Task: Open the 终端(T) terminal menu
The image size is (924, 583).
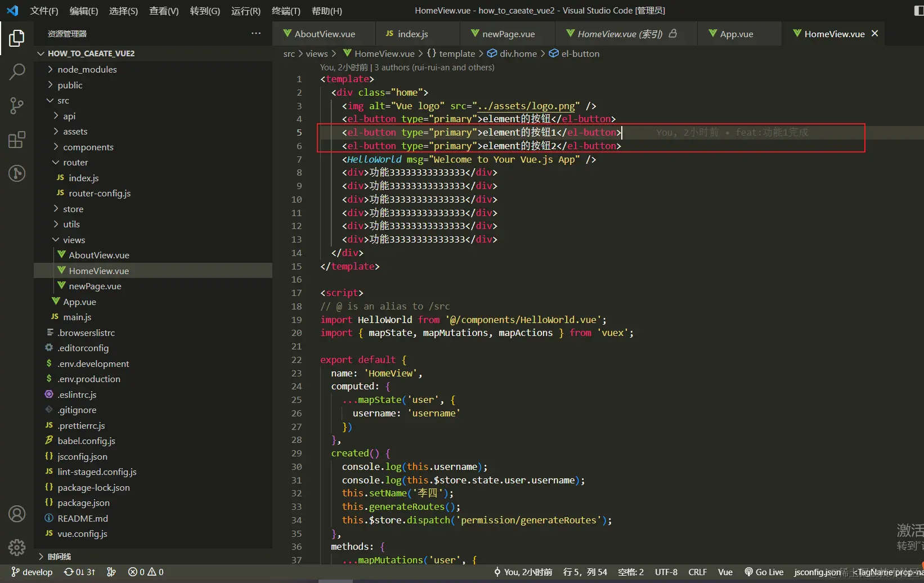Action: [286, 11]
